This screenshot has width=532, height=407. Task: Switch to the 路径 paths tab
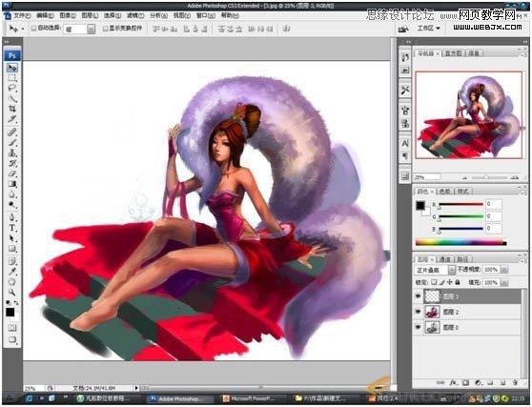point(462,259)
